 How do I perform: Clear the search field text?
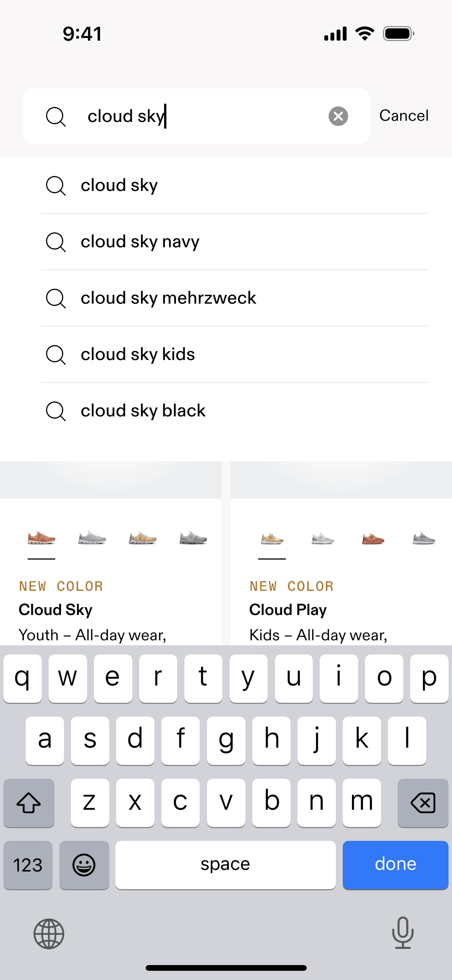(x=338, y=116)
